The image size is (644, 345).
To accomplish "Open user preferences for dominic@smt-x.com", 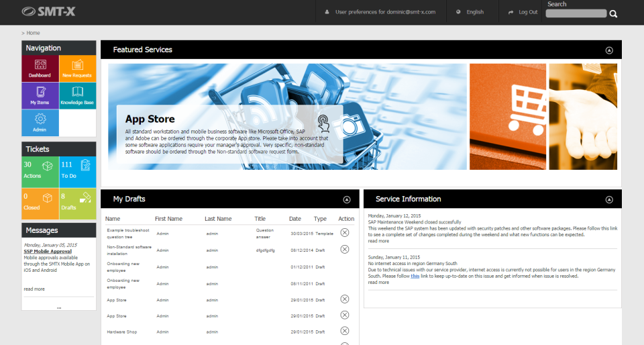I will [x=380, y=12].
